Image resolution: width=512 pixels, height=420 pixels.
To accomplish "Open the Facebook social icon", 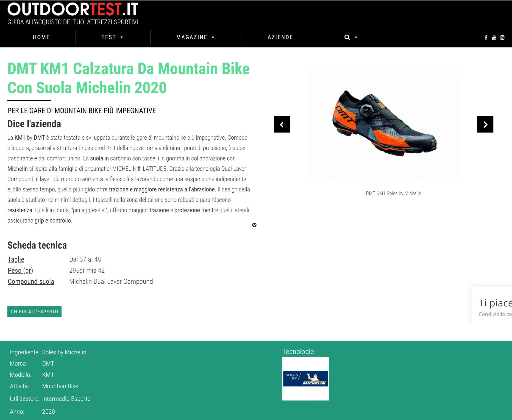I will [x=486, y=38].
